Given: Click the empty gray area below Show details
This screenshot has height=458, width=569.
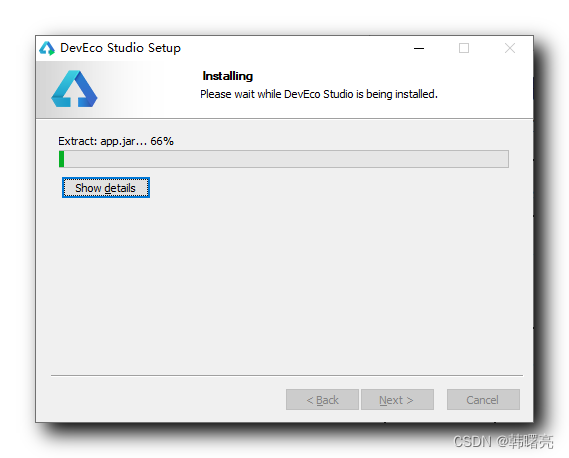Looking at the screenshot, I should tap(283, 283).
